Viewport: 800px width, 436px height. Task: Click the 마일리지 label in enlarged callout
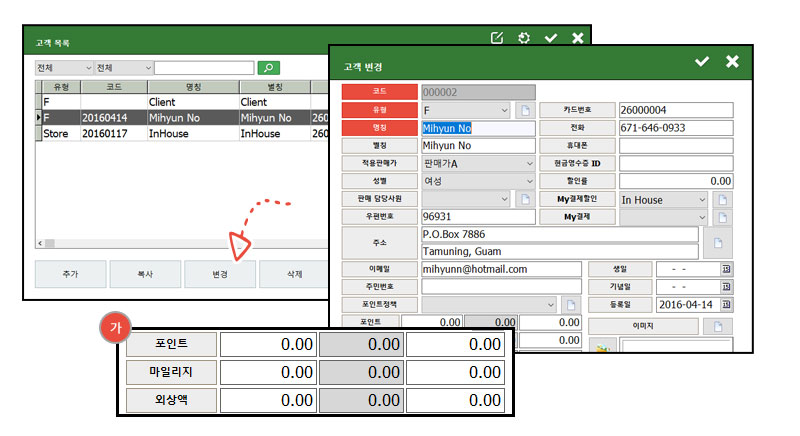click(x=171, y=372)
